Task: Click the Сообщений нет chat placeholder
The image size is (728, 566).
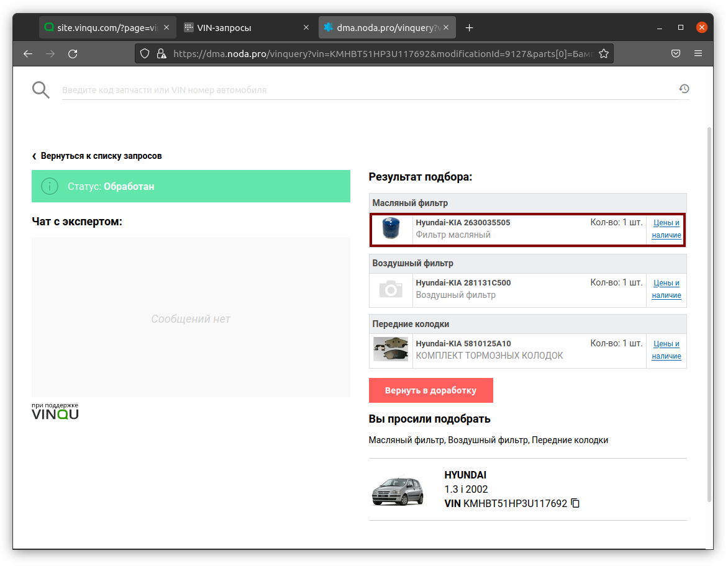Action: point(191,319)
